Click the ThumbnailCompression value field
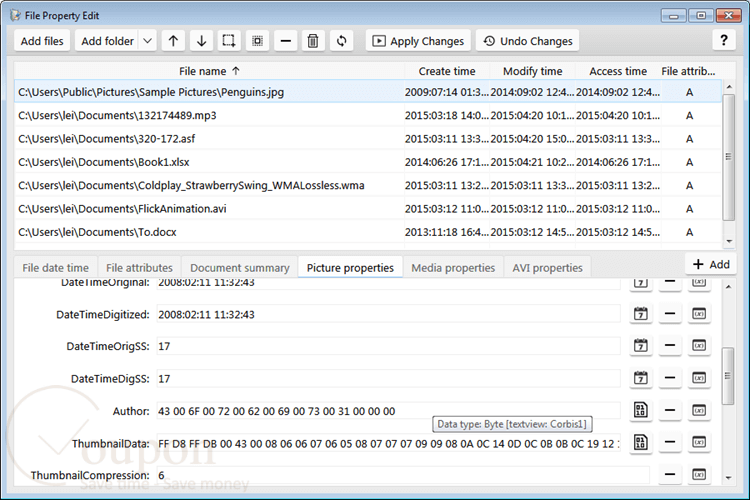The image size is (750, 500). click(403, 475)
